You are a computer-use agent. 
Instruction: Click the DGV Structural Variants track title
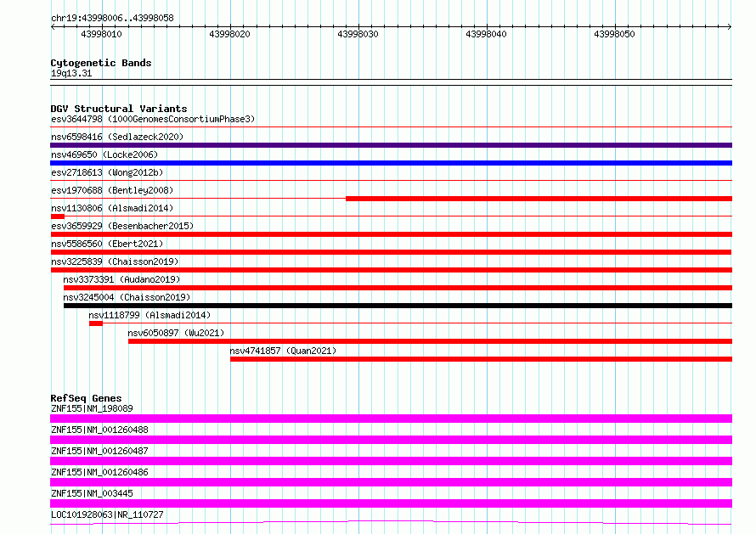click(x=119, y=109)
